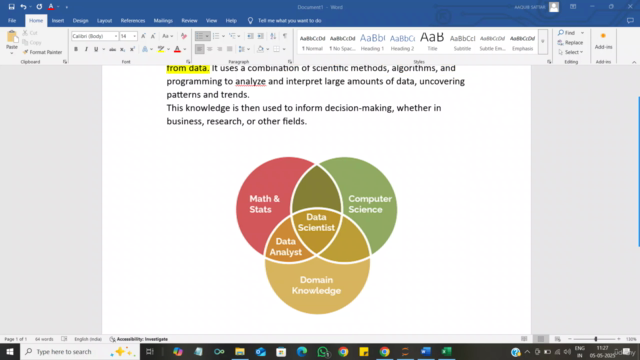The height and width of the screenshot is (360, 640).
Task: Open Add-ins from the ribbon
Action: tap(603, 41)
